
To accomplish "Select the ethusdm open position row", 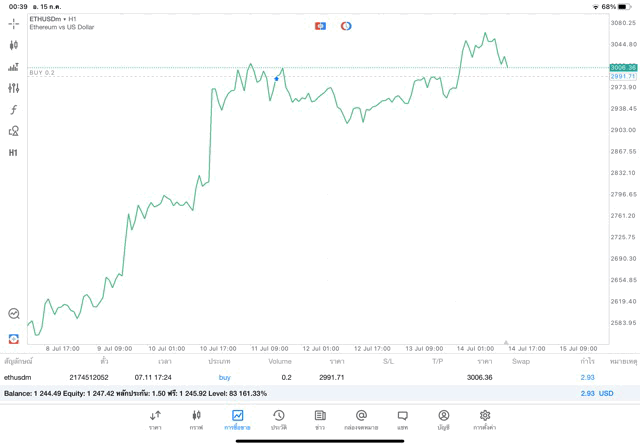I will coord(300,377).
